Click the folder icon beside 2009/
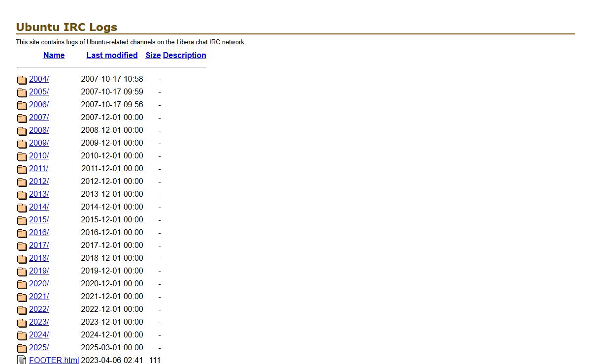The width and height of the screenshot is (591, 364). pos(22,144)
